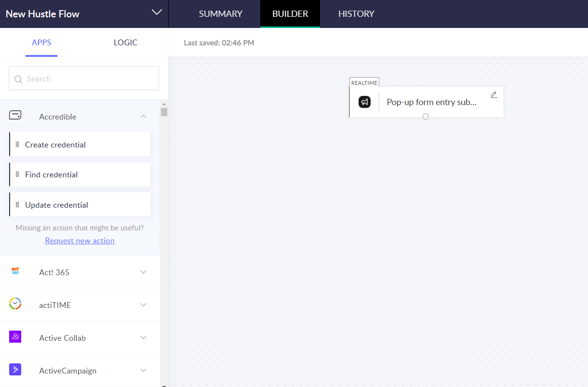The height and width of the screenshot is (387, 588).
Task: Click the ActiveCampaign arrow icon
Action: coord(15,370)
